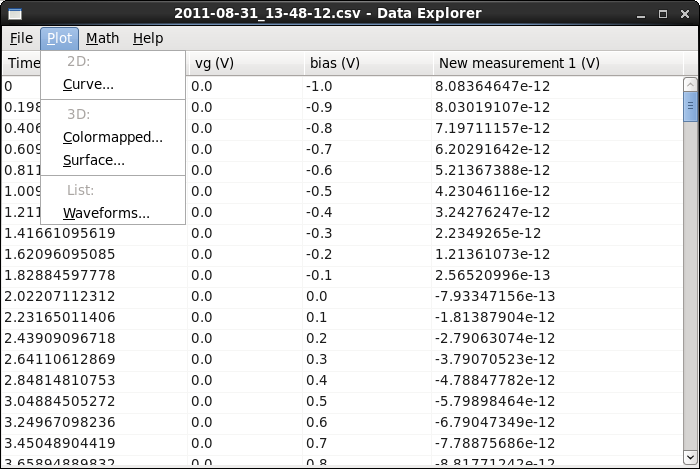Select cell 2.56520996e-13
700x469 pixels.
point(557,275)
